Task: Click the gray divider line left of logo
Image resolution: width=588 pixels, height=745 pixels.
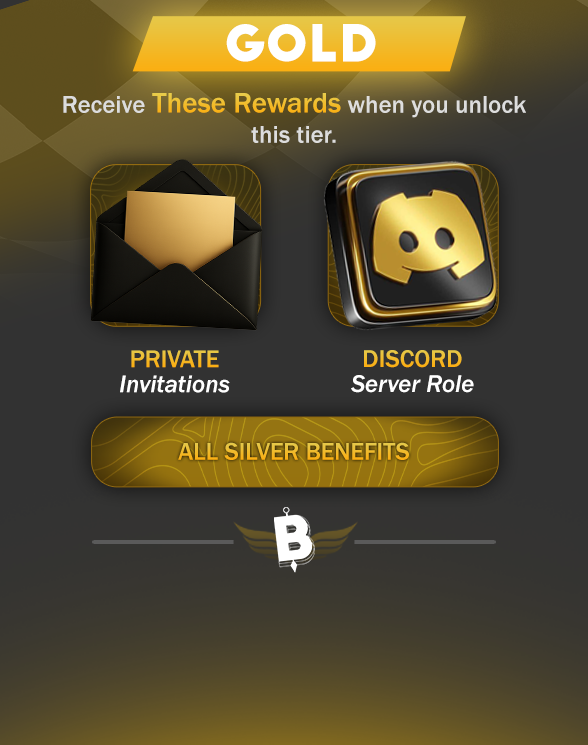Action: (x=163, y=542)
